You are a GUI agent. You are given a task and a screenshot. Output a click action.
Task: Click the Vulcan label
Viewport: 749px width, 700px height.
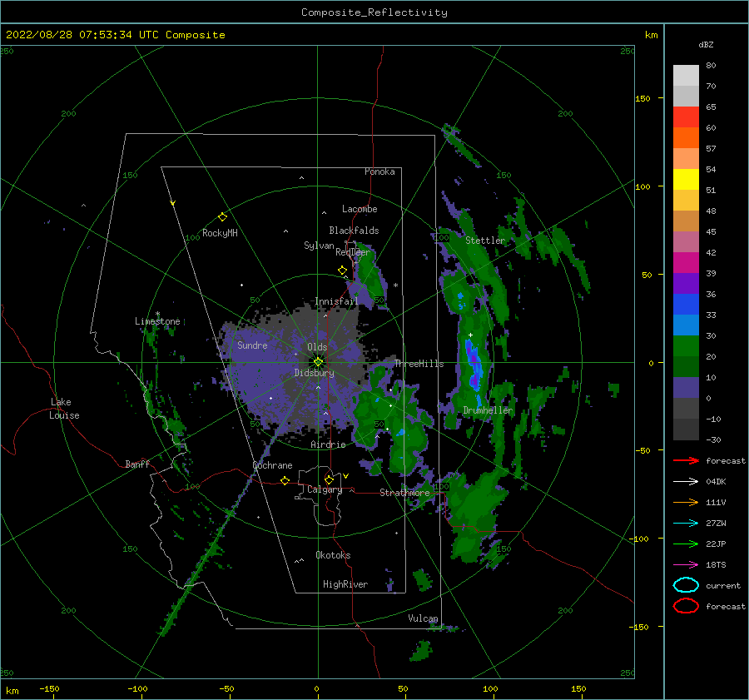coord(423,618)
